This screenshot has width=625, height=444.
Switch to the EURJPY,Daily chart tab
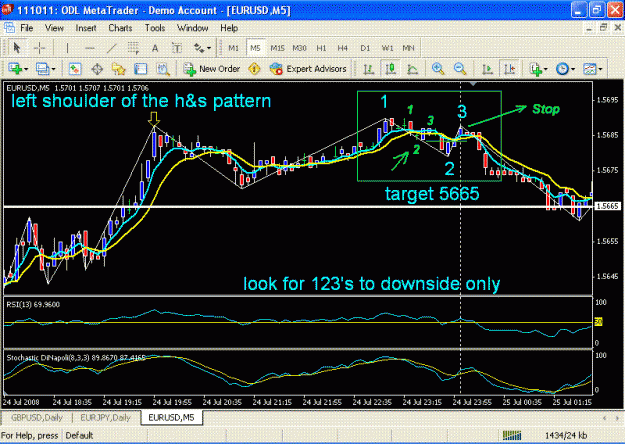106,418
